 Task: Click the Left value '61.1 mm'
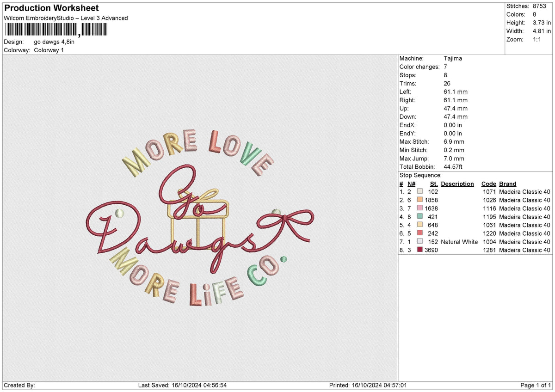pos(455,92)
